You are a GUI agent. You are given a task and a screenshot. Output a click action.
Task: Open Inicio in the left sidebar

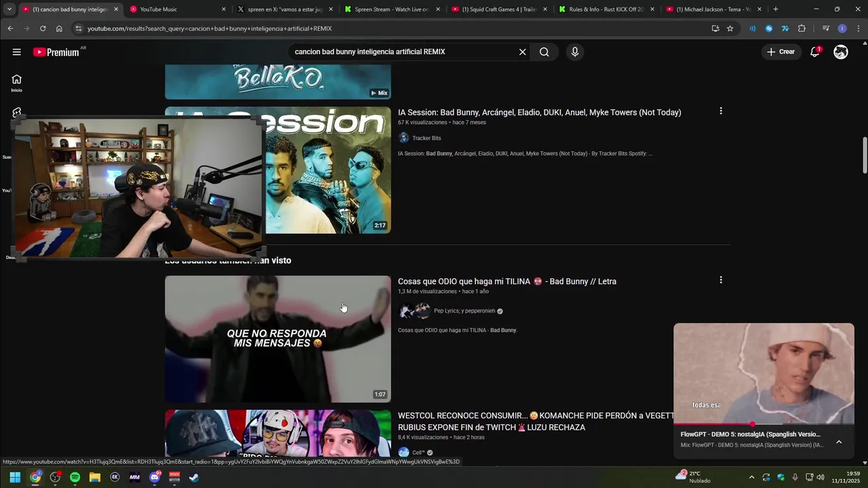coord(16,83)
